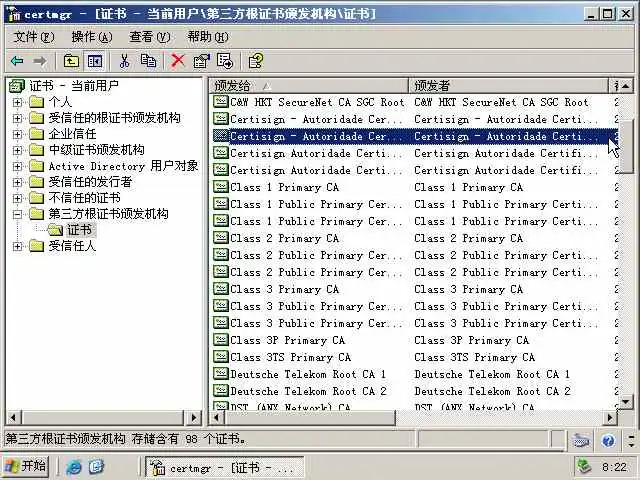Screen dimensions: 640x480
Task: Click certificate icon of Deutsche Telekom Root CA 1
Action: pyautogui.click(x=220, y=374)
